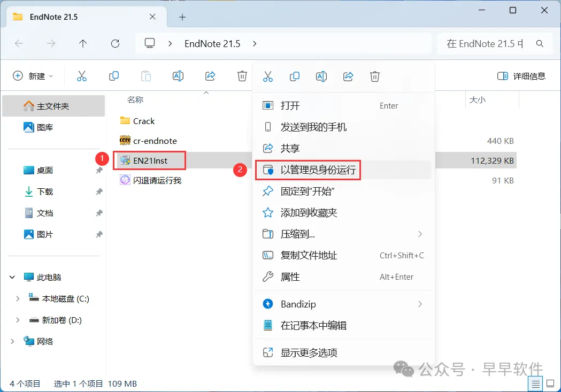The image size is (561, 392).
Task: Click the Delete trash icon in Explorer toolbar
Action: (x=242, y=76)
